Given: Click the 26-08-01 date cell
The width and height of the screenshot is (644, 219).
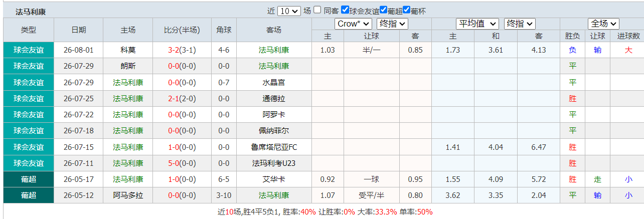Looking at the screenshot, I should pyautogui.click(x=78, y=50).
